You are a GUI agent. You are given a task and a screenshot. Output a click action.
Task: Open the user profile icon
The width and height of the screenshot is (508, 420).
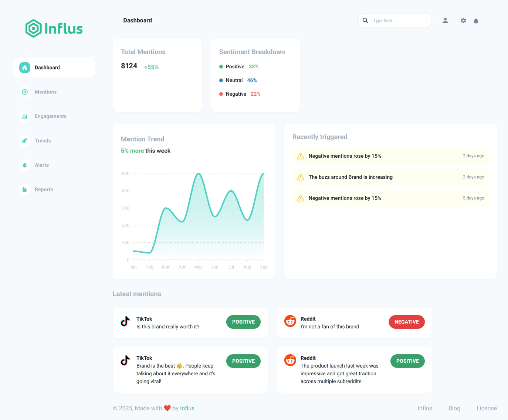(446, 21)
